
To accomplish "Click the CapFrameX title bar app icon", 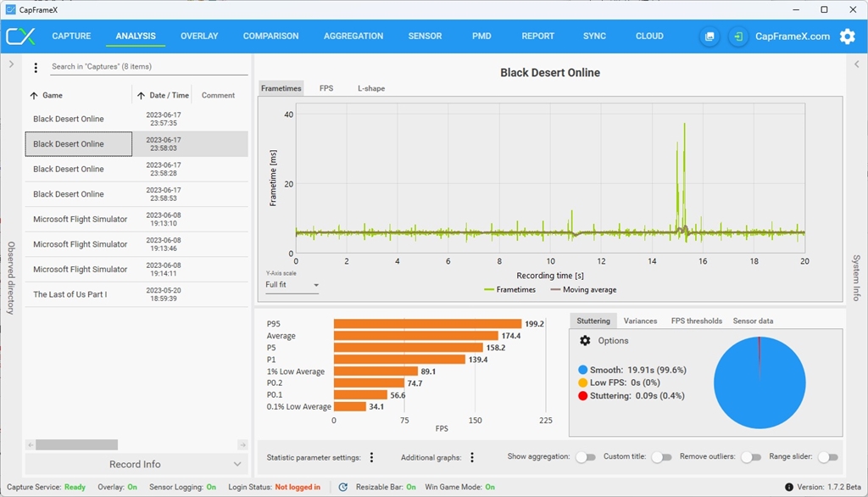I will click(x=10, y=9).
